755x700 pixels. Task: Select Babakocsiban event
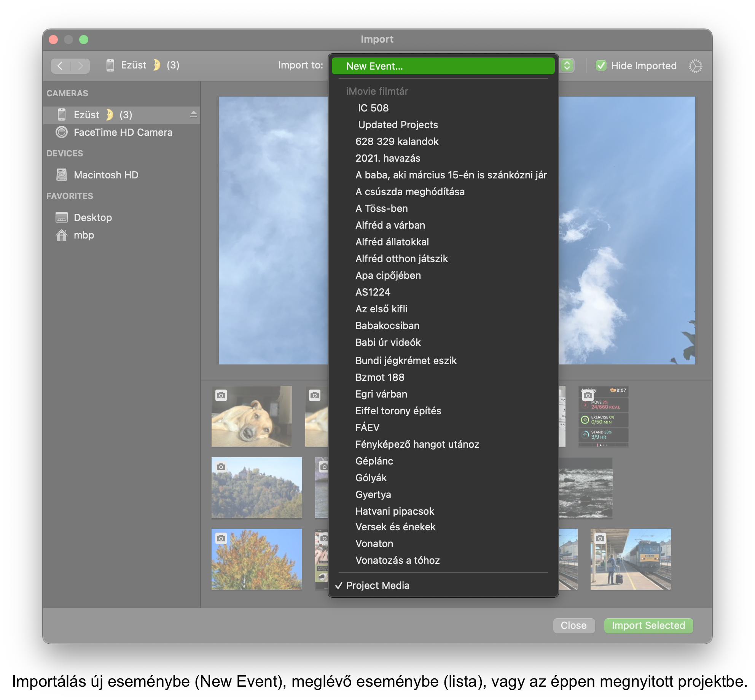click(443, 326)
